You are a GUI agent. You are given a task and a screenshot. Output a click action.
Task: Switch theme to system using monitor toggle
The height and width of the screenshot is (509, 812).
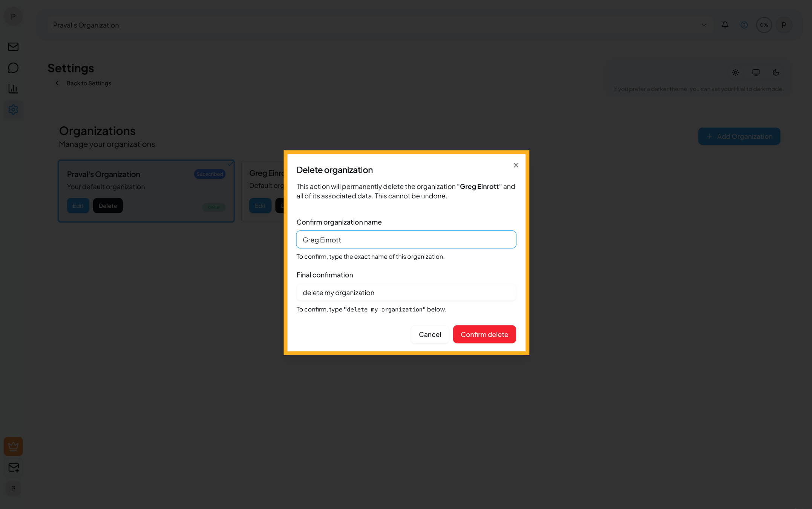756,72
